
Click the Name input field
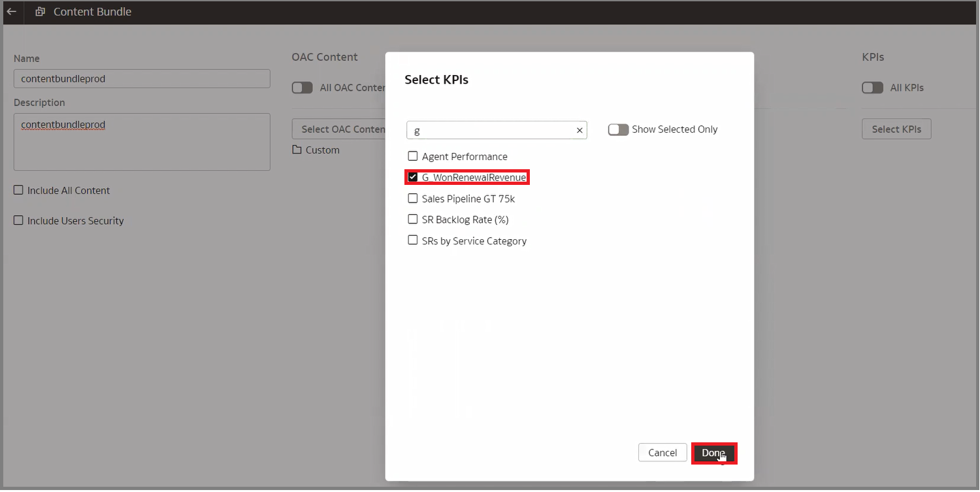click(x=142, y=78)
